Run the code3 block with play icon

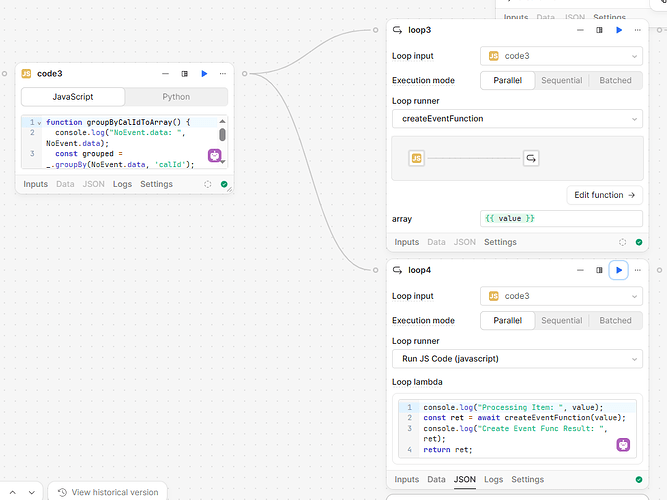click(x=204, y=73)
